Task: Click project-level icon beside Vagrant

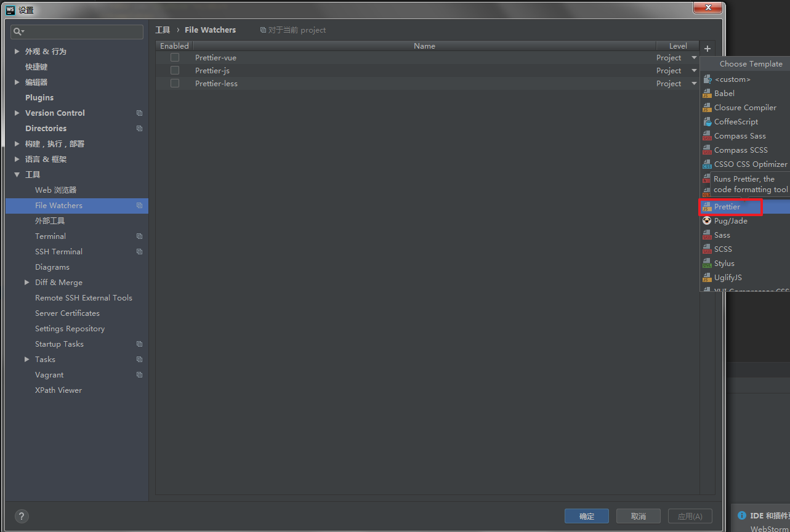Action: tap(139, 375)
